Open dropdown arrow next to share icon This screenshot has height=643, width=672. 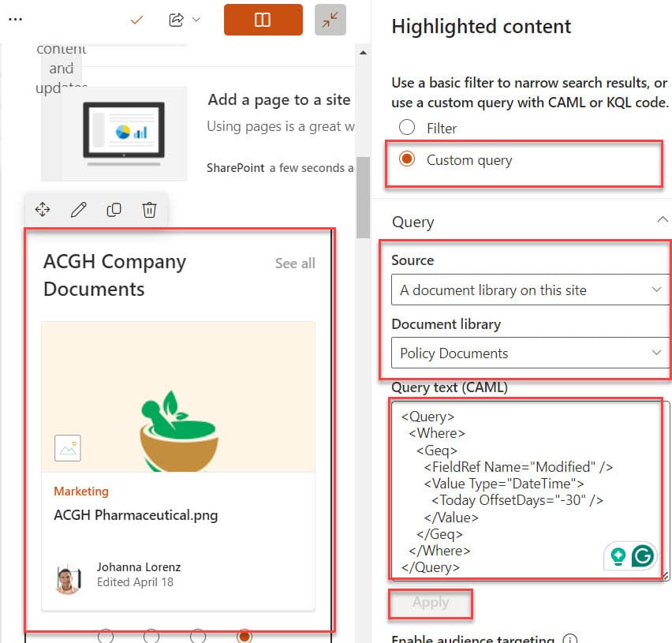[x=196, y=20]
